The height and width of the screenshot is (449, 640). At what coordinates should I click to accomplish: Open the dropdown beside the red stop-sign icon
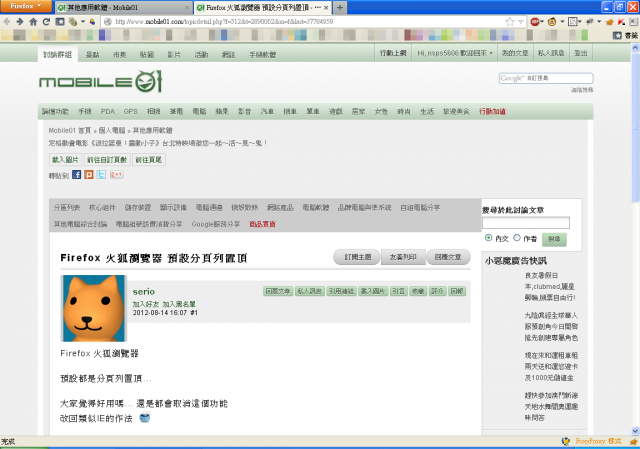pos(542,22)
